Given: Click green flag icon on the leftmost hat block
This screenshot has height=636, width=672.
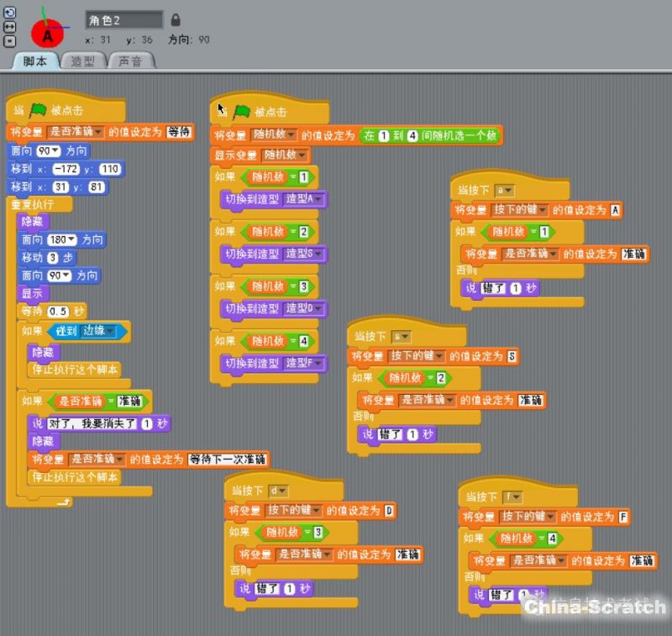Looking at the screenshot, I should pyautogui.click(x=38, y=111).
